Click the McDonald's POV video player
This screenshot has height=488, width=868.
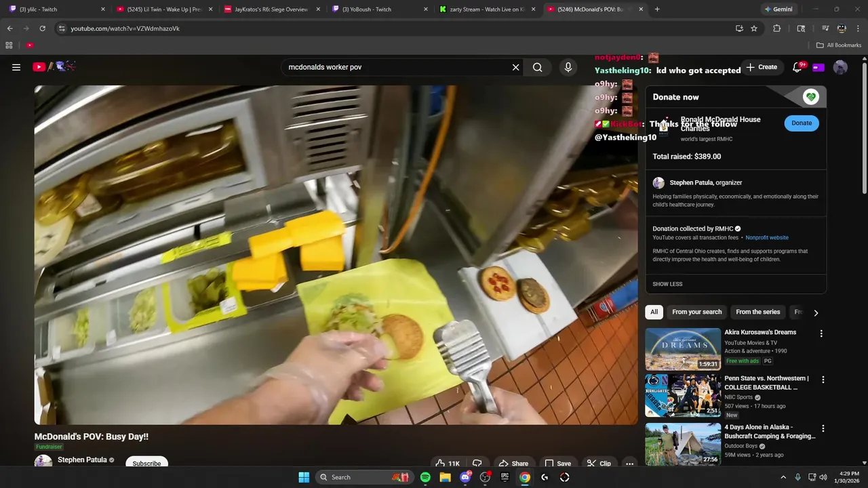336,255
